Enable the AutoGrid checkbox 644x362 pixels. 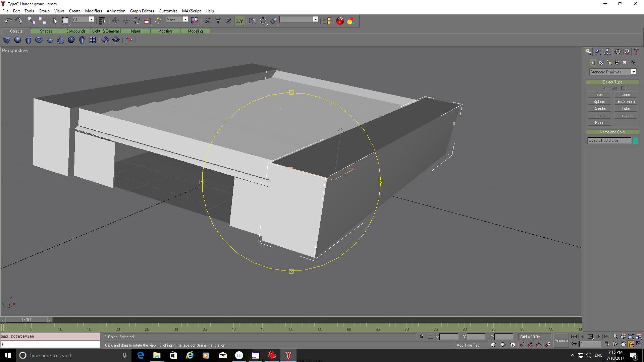tap(623, 88)
